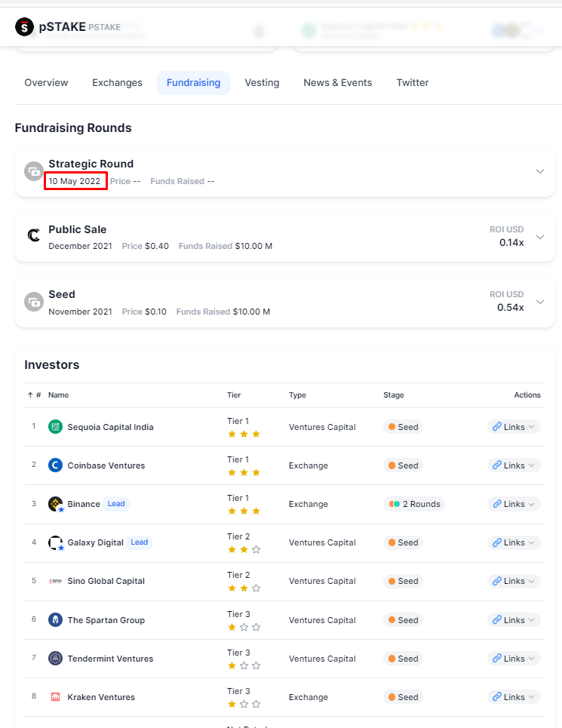562x728 pixels.
Task: Click the Strategic Round coin icon
Action: pyautogui.click(x=34, y=171)
